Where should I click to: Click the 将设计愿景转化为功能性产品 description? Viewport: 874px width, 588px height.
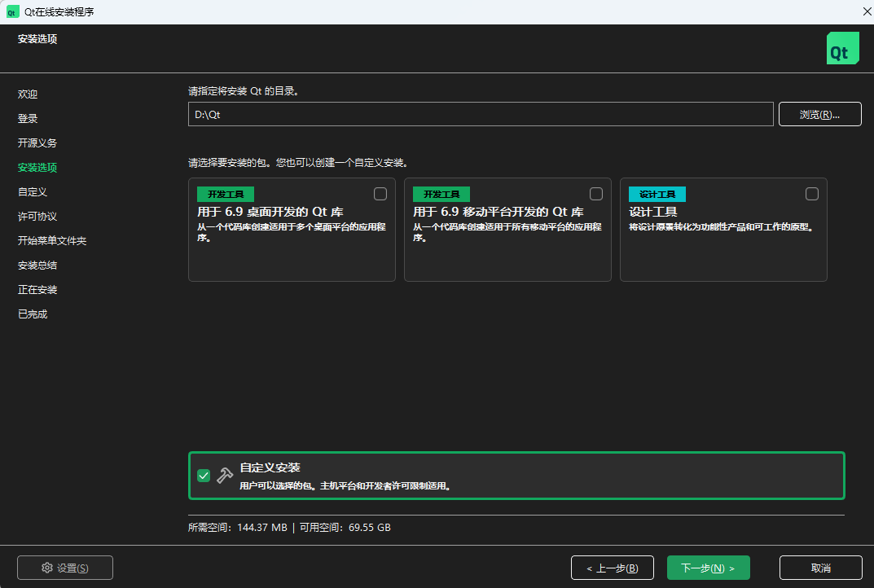pos(722,227)
